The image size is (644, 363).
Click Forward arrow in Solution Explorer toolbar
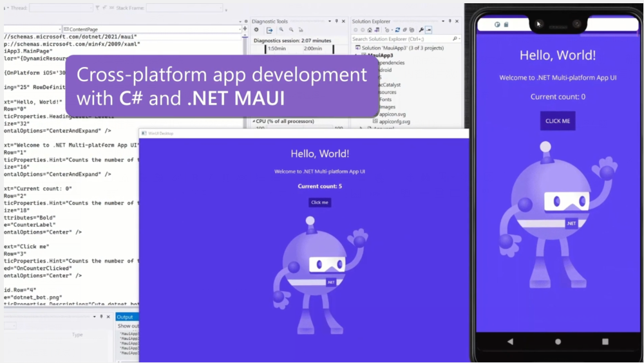point(363,30)
